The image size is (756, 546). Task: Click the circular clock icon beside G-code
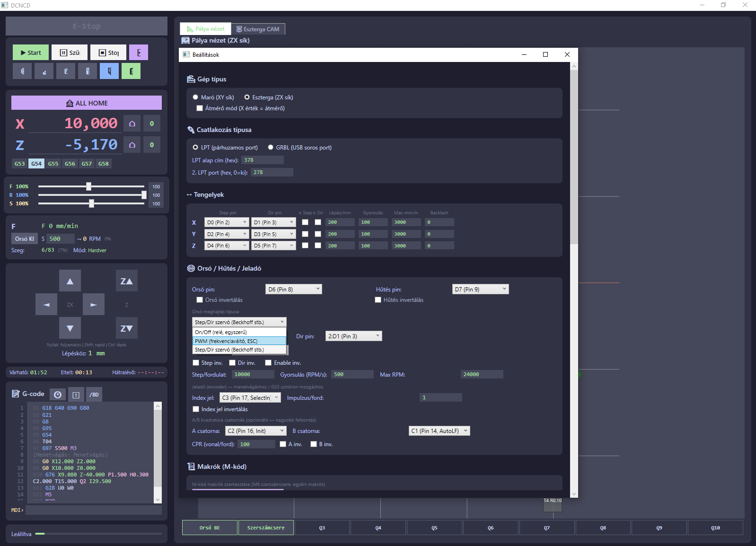58,395
